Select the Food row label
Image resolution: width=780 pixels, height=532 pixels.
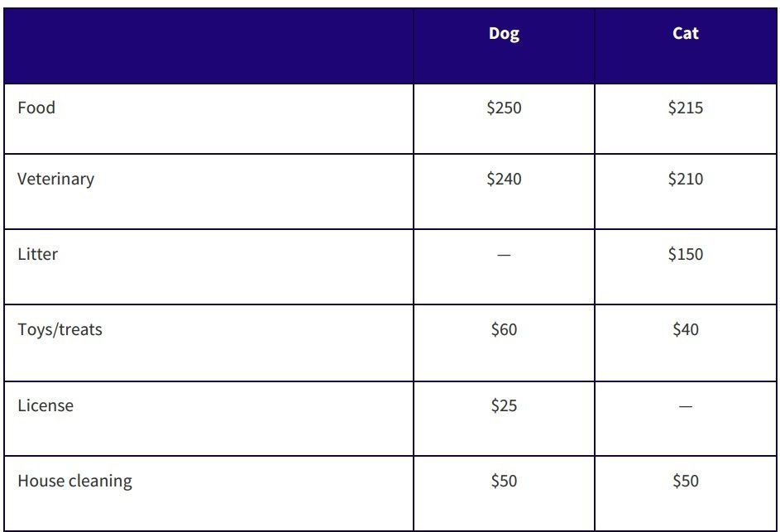tap(36, 108)
